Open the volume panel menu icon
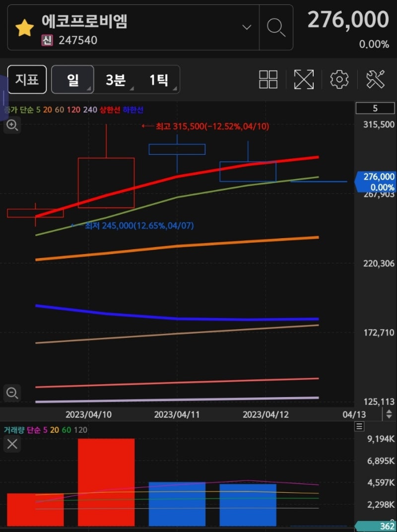This screenshot has height=532, width=397. click(359, 426)
